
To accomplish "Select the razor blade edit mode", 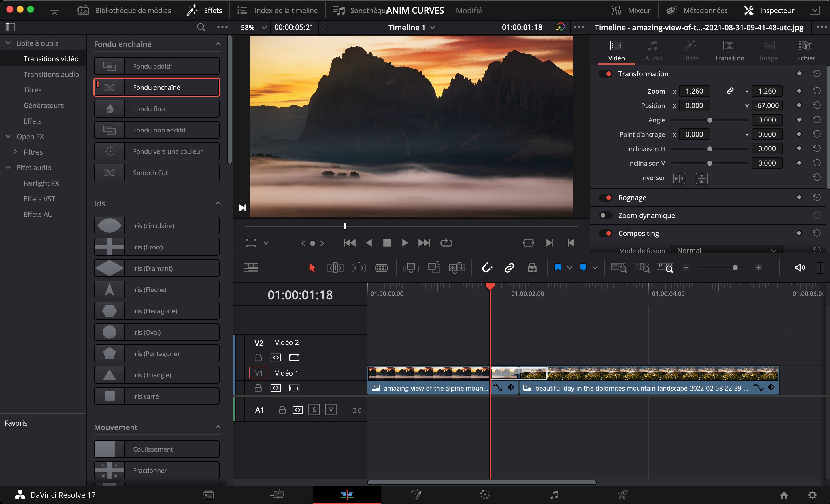I will pos(382,268).
